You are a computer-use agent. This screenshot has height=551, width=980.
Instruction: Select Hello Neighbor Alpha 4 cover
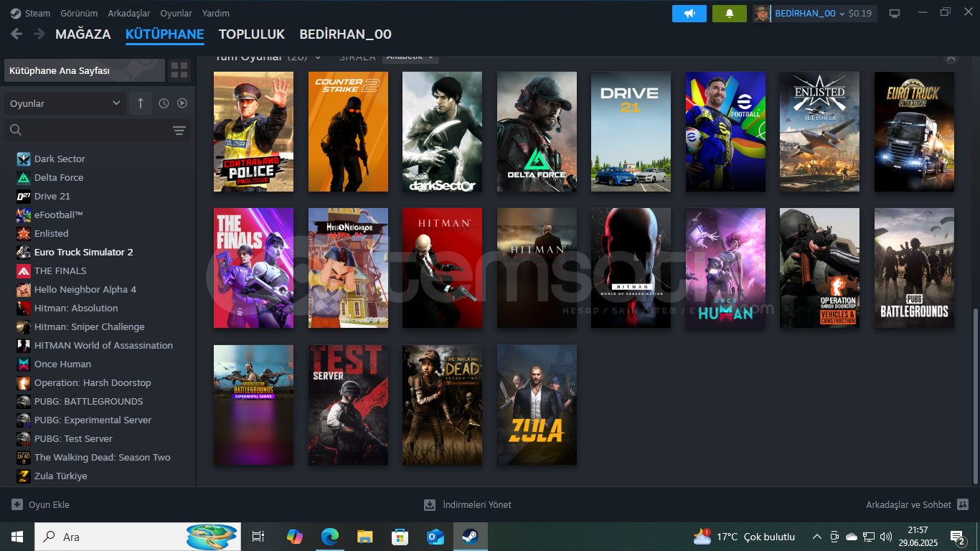click(x=348, y=268)
